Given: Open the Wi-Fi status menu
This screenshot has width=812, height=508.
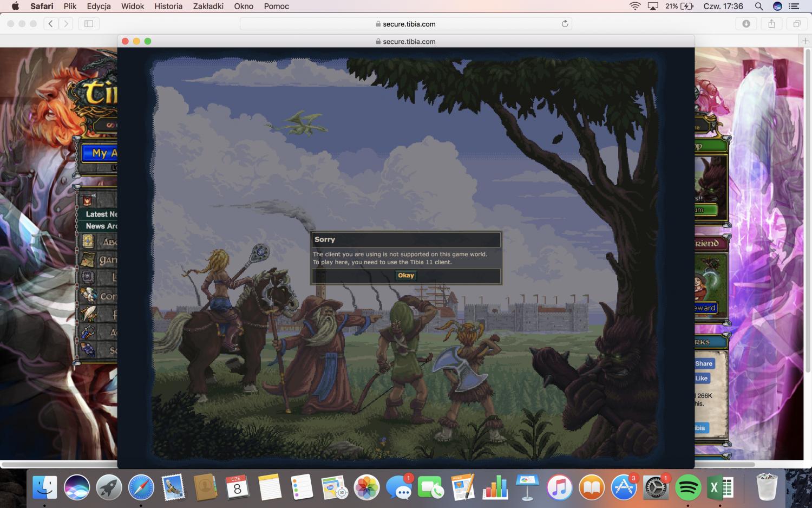Looking at the screenshot, I should coord(635,6).
